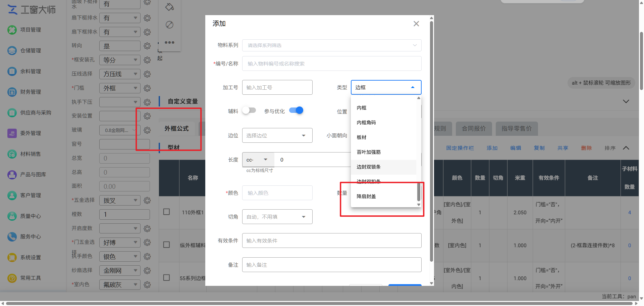The image size is (644, 306).
Task: Disable the 参与优化 switch
Action: [x=296, y=111]
